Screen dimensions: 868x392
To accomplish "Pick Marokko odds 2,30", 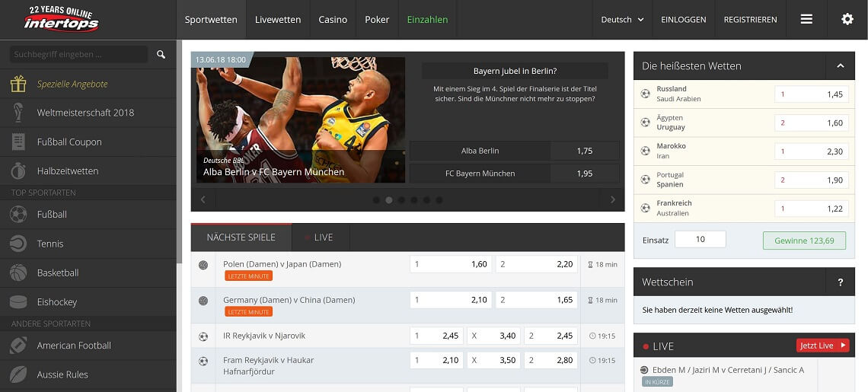I will [812, 151].
